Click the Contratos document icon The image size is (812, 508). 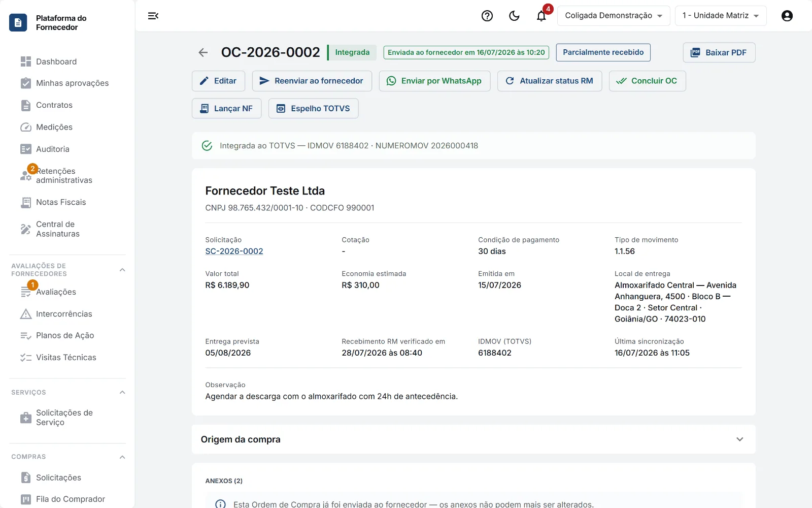[26, 105]
